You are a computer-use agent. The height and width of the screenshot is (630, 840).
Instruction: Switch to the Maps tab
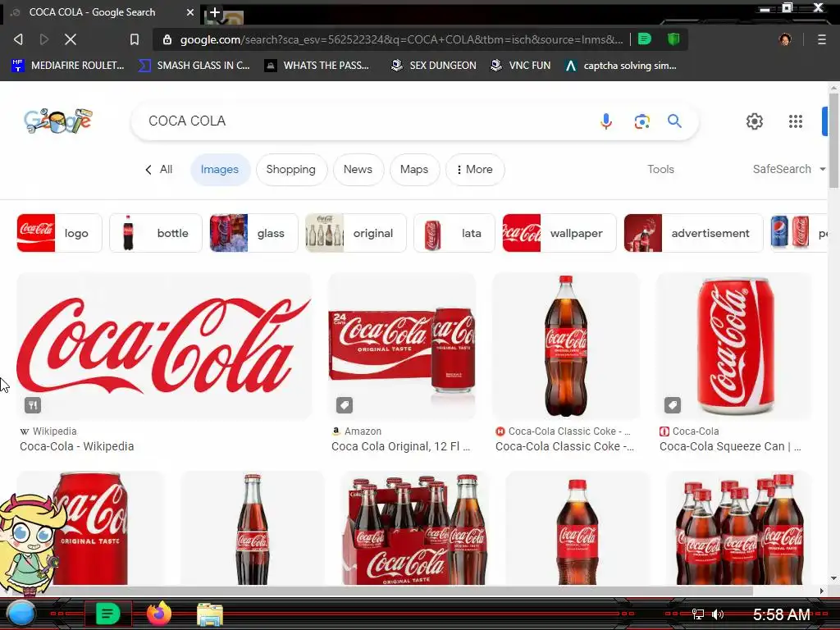coord(414,169)
